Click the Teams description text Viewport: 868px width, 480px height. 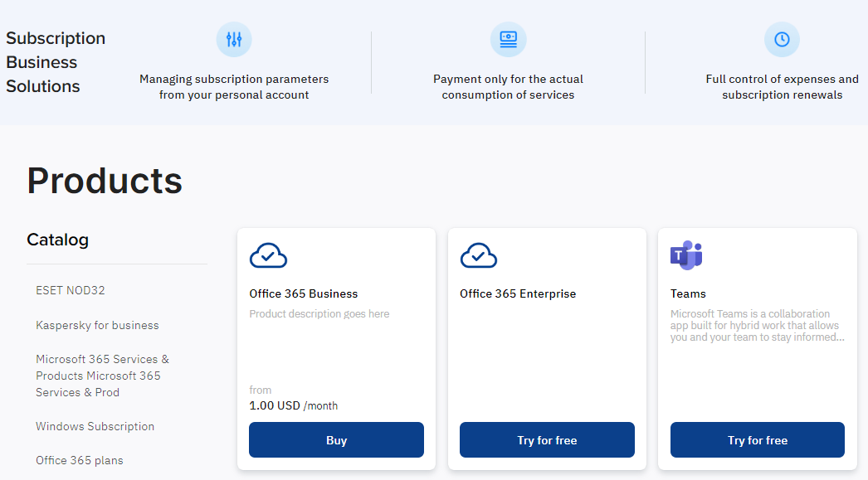[x=758, y=325]
